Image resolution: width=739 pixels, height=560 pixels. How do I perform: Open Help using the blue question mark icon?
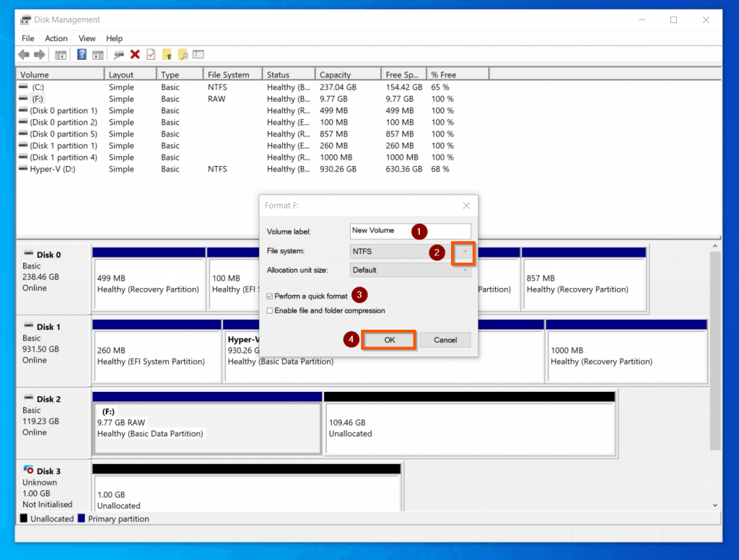click(82, 54)
